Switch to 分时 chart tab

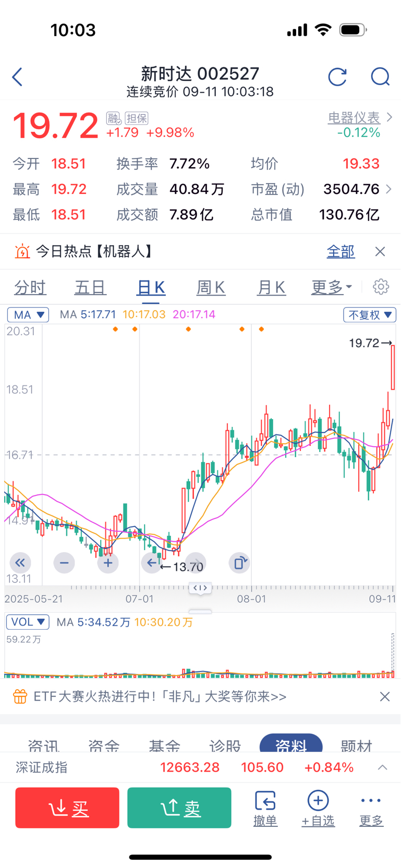pos(30,287)
